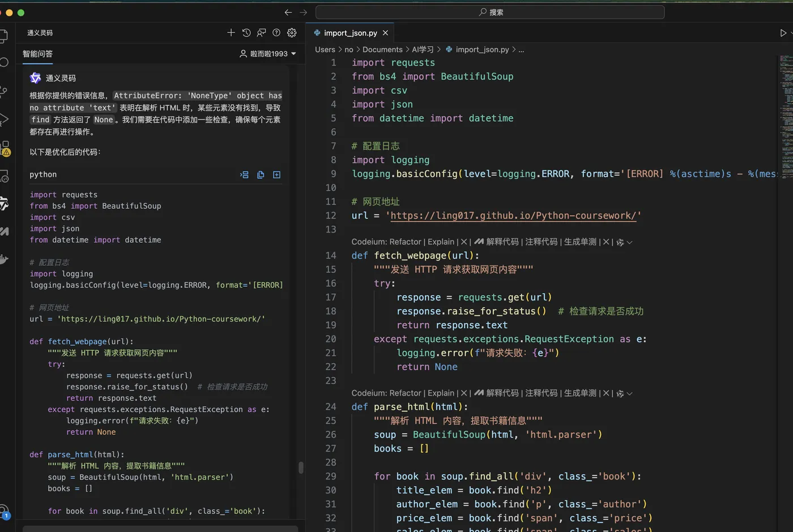
Task: Click 解释代码 above parse_html
Action: 502,393
